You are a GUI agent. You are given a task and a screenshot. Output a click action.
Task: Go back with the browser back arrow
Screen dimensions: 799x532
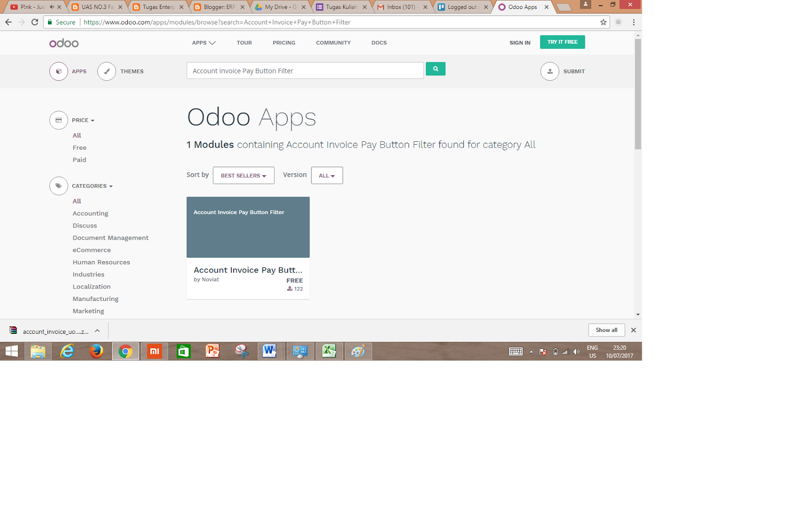(x=8, y=22)
